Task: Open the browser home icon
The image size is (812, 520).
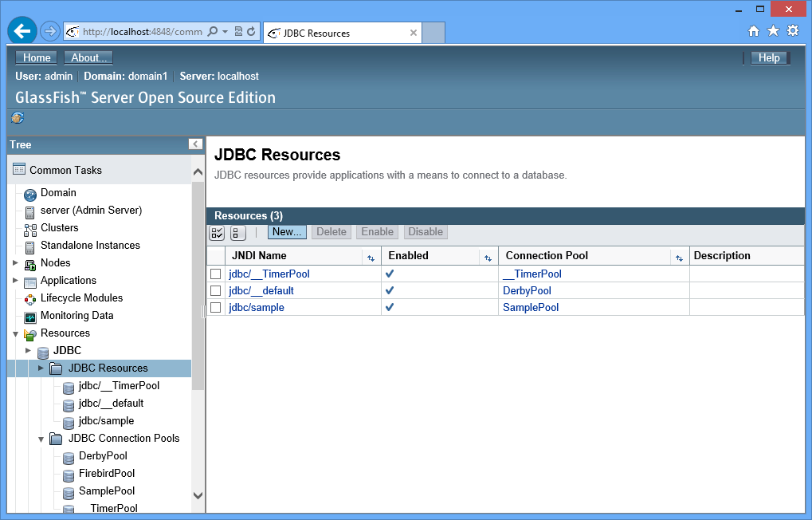Action: pyautogui.click(x=754, y=31)
